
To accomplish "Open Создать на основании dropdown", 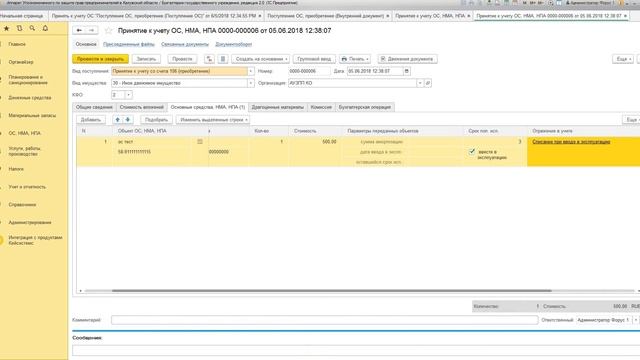I will [x=261, y=59].
